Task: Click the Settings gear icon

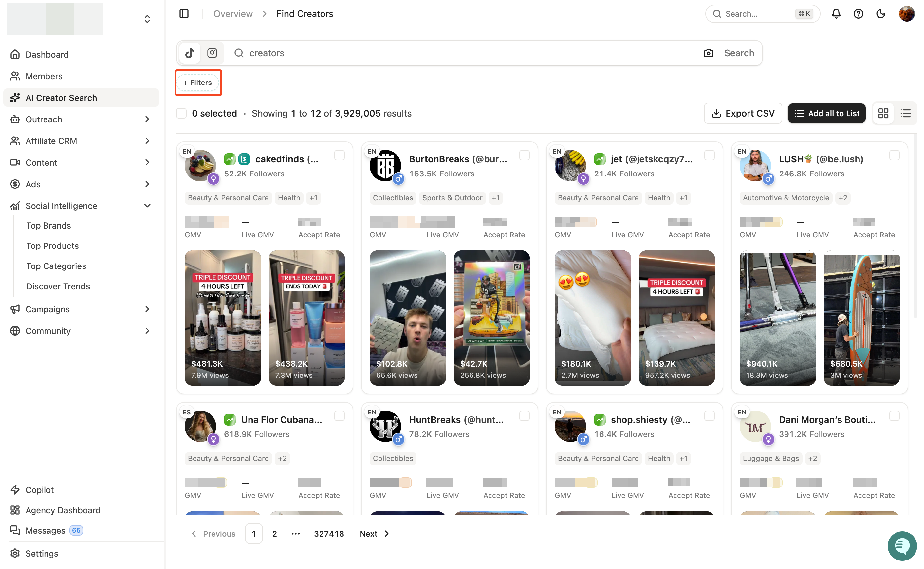Action: click(15, 554)
